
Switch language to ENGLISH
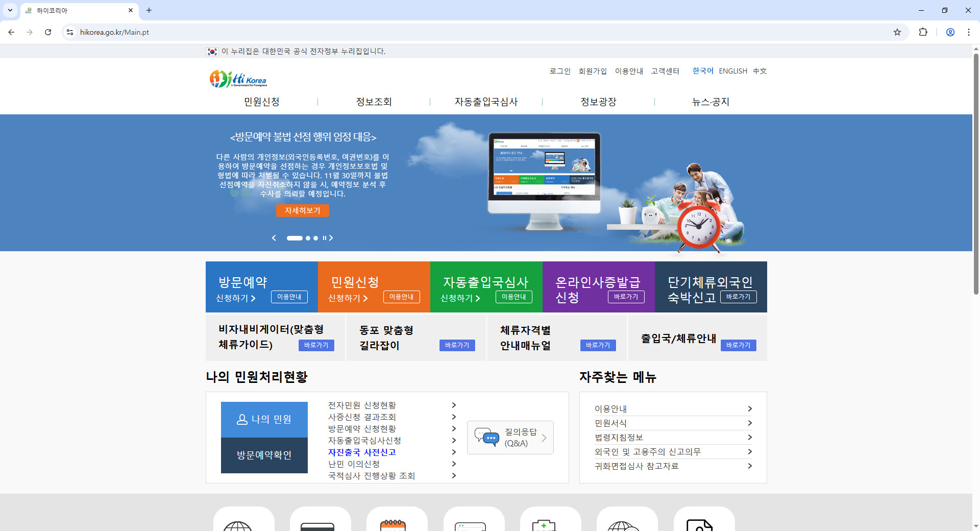pos(733,71)
